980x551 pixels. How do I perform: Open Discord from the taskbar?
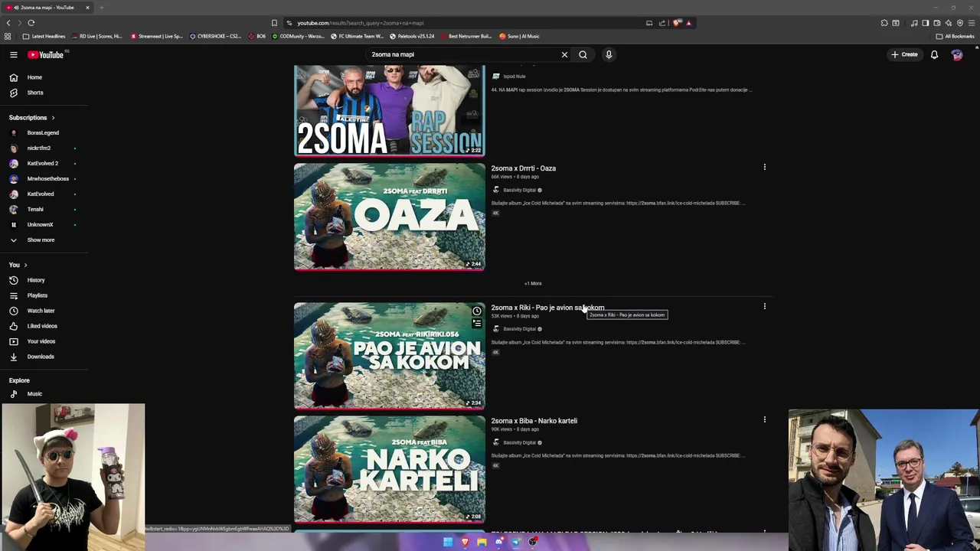pyautogui.click(x=499, y=542)
